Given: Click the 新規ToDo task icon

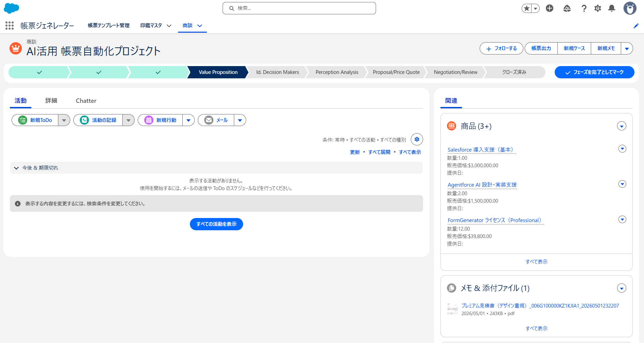Looking at the screenshot, I should click(x=23, y=120).
